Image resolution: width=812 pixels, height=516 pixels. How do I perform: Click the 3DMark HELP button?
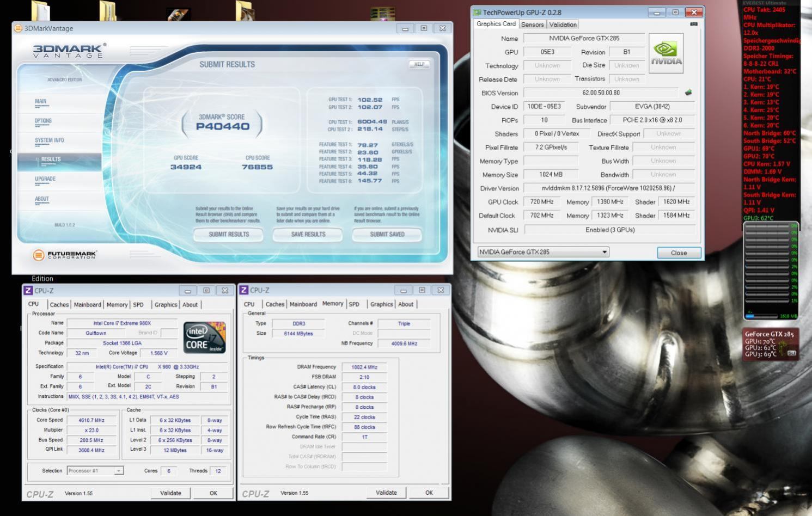pyautogui.click(x=419, y=64)
